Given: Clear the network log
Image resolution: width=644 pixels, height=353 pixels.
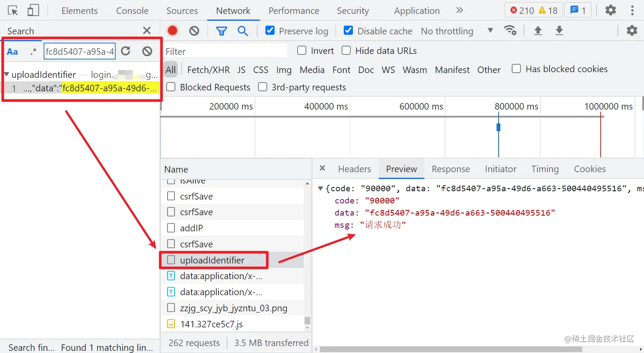Looking at the screenshot, I should (x=194, y=30).
